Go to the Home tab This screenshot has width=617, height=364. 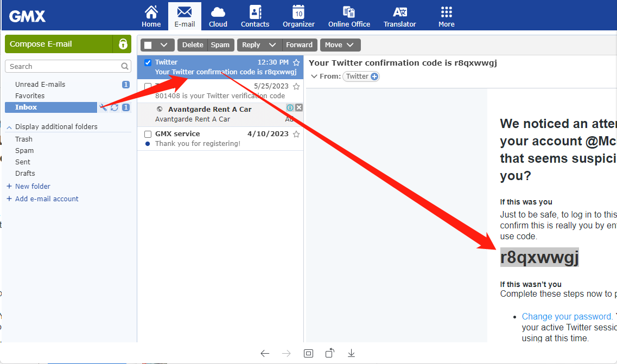[151, 16]
